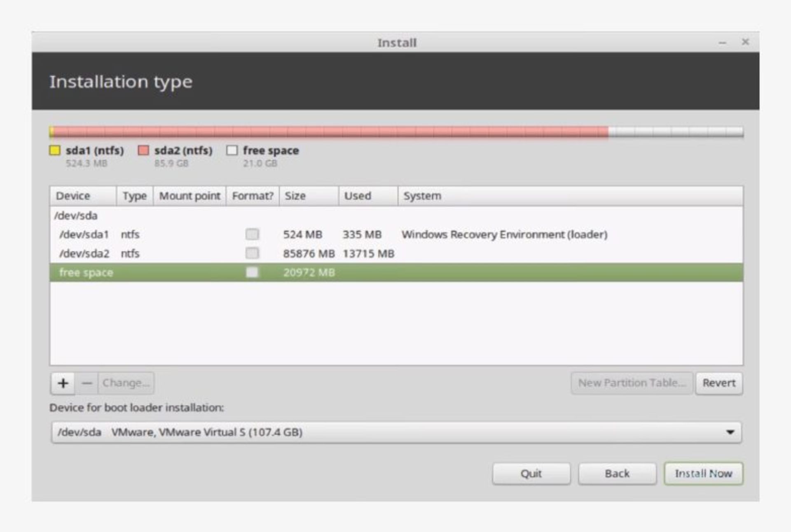Click the yellow sda1 legend swatch

pyautogui.click(x=55, y=150)
